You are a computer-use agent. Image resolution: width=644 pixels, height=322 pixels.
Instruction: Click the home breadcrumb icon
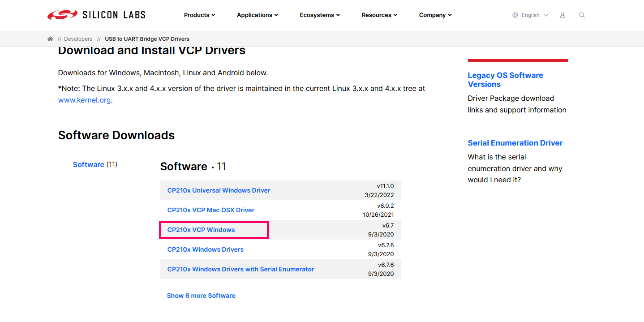coord(50,39)
